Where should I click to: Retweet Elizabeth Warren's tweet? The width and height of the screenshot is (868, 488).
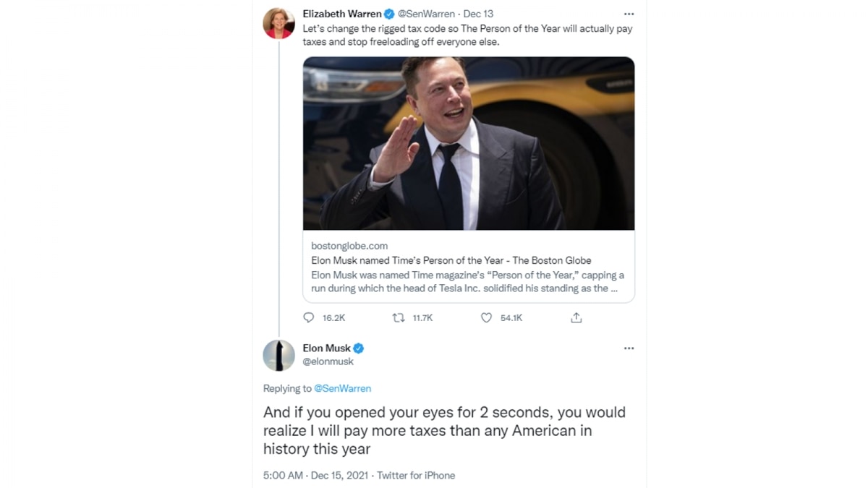(399, 317)
